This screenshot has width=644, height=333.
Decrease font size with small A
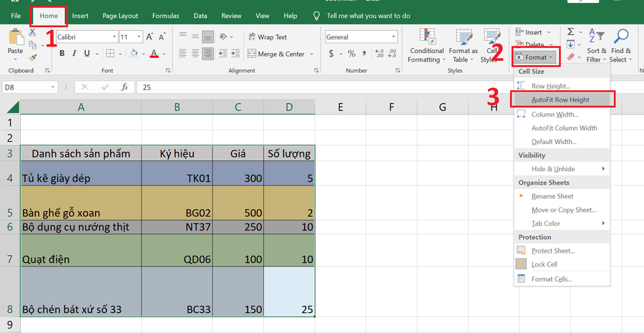162,37
